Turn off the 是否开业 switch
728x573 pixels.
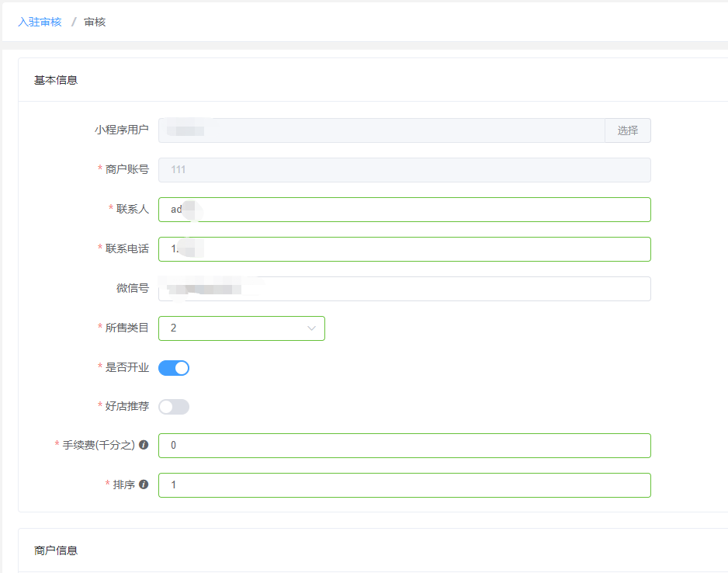[x=174, y=368]
